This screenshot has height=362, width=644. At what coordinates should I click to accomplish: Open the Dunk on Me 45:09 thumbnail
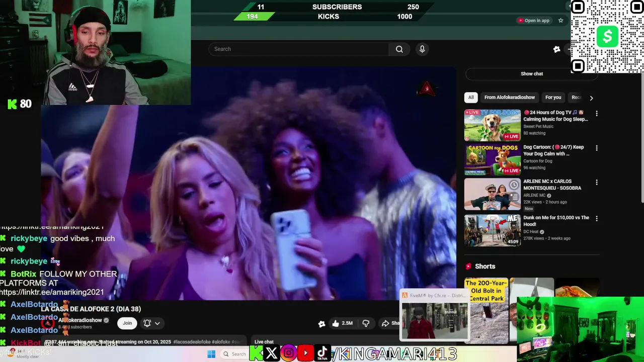click(492, 230)
